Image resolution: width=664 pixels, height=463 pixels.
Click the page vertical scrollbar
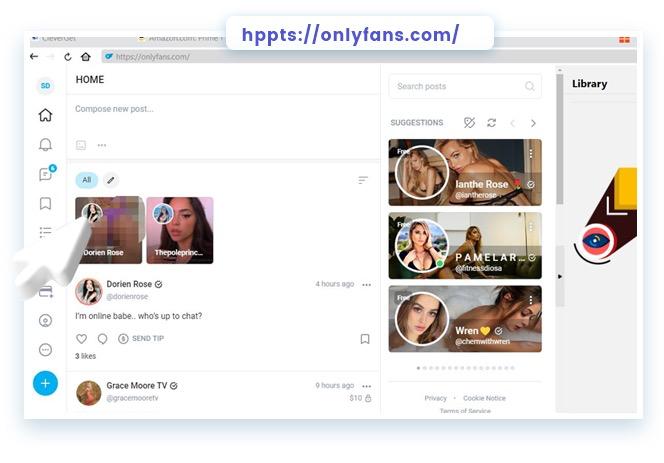coord(560,140)
